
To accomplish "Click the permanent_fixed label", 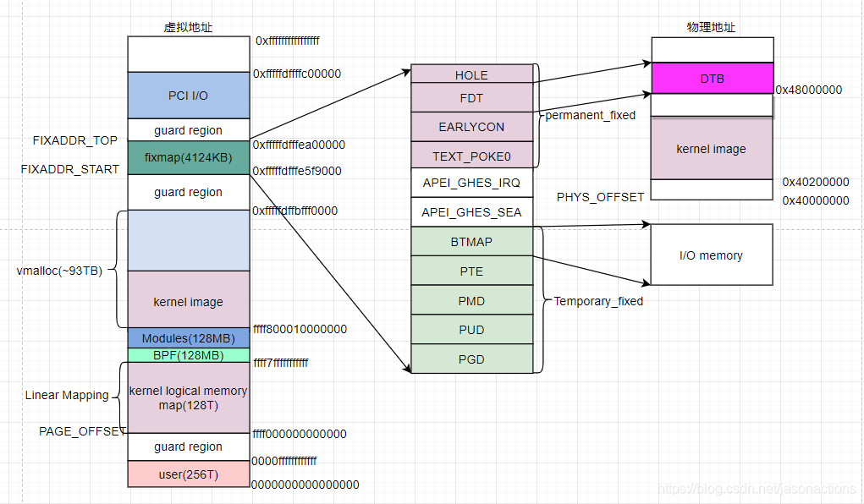I will click(x=590, y=115).
